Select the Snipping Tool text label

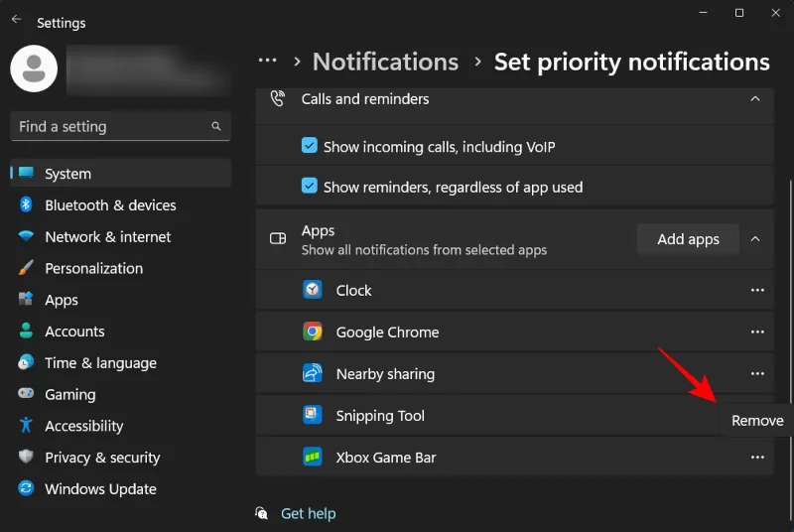pyautogui.click(x=380, y=416)
